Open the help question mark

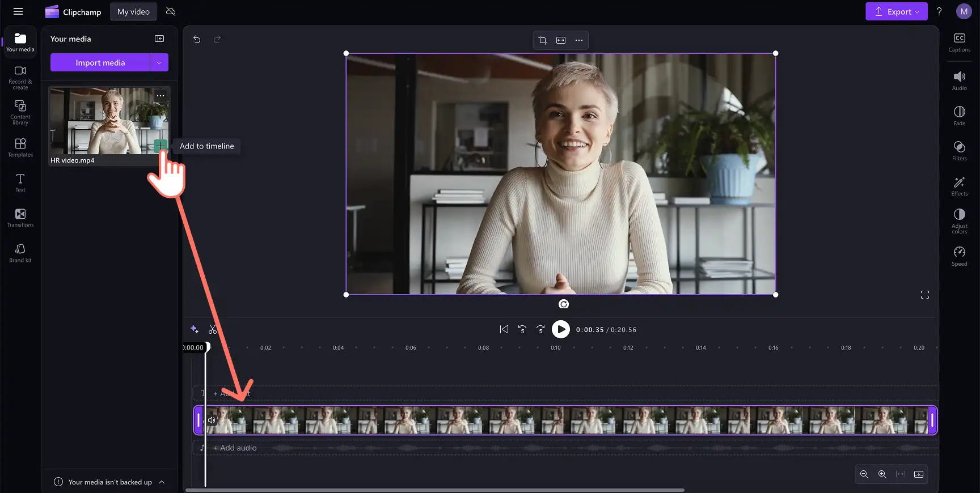[x=939, y=11]
